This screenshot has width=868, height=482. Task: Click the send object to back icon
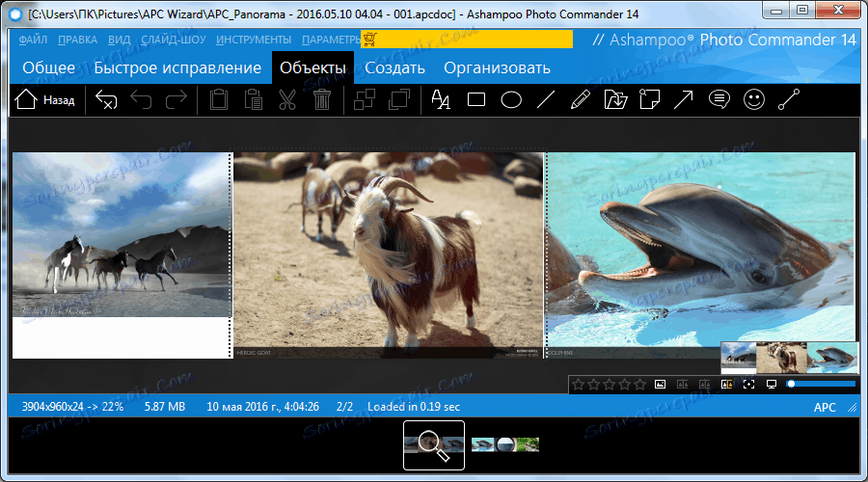(365, 99)
